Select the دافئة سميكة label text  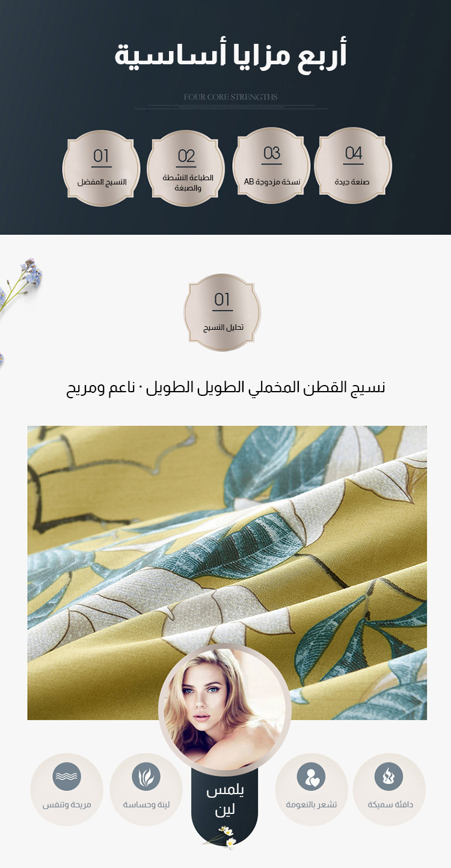point(389,804)
